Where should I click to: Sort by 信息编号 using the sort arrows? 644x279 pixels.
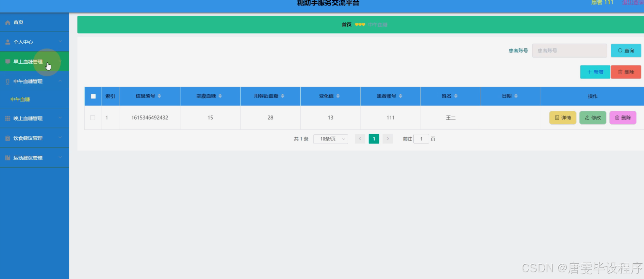click(159, 96)
